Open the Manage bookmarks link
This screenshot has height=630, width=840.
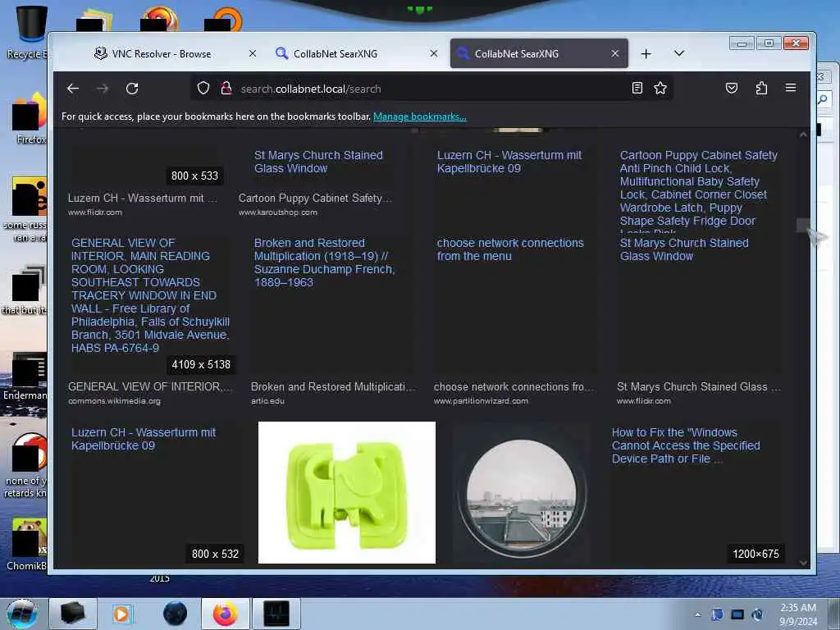click(x=419, y=116)
